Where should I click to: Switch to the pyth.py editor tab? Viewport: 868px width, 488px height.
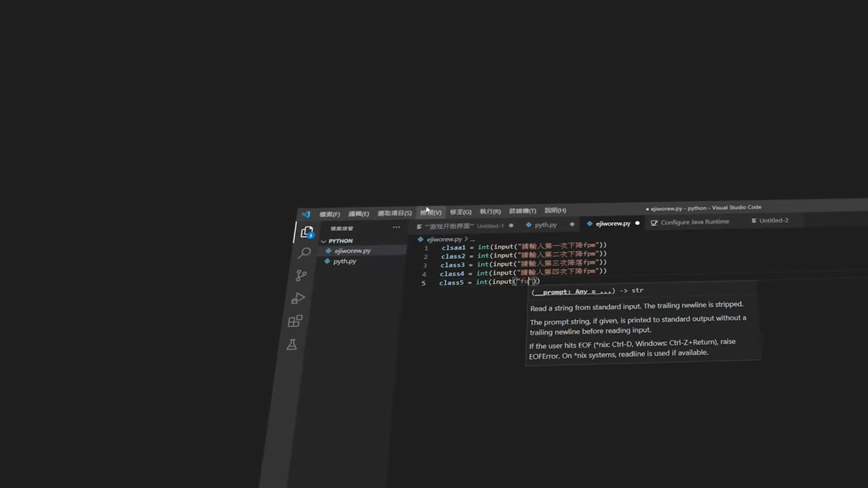[x=545, y=225]
